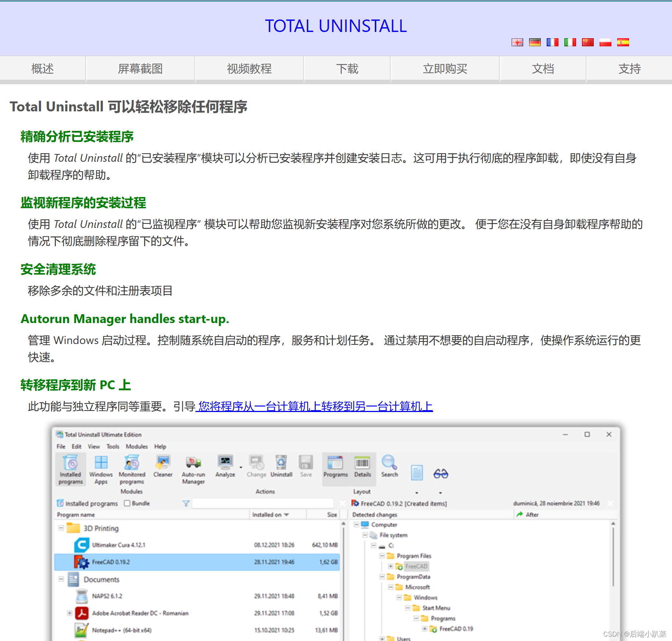This screenshot has height=641, width=672.
Task: Select the FreeCAD 0.19.2 program row
Action: click(x=197, y=562)
